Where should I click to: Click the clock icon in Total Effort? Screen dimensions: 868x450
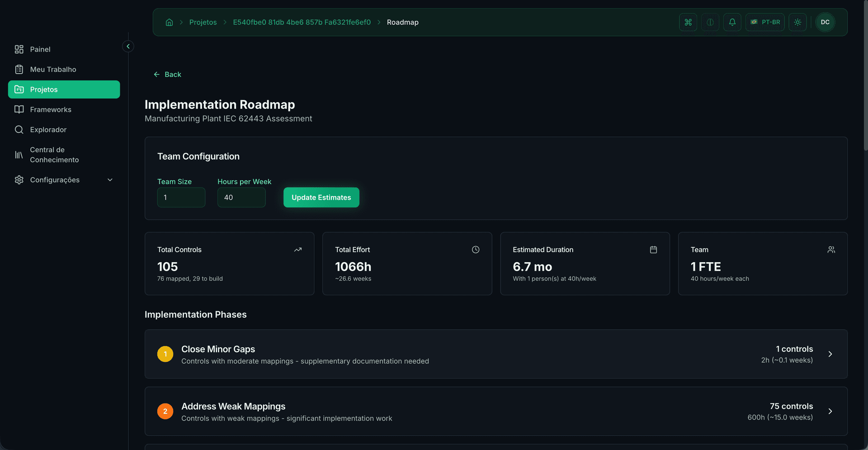(475, 250)
